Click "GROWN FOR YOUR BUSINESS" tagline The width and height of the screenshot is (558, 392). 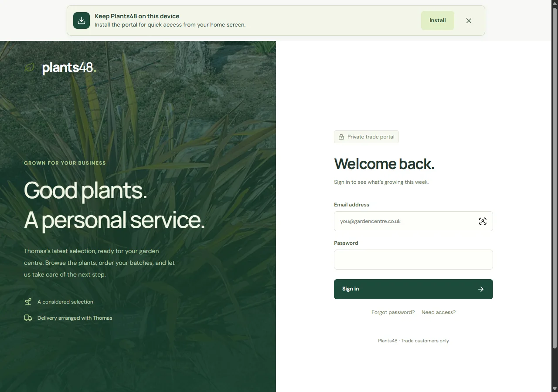[x=65, y=163]
